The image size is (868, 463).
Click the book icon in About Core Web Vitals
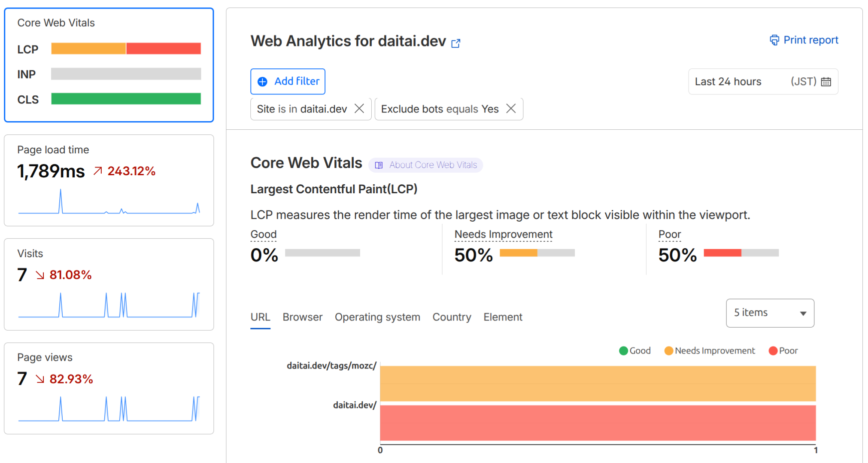point(378,165)
